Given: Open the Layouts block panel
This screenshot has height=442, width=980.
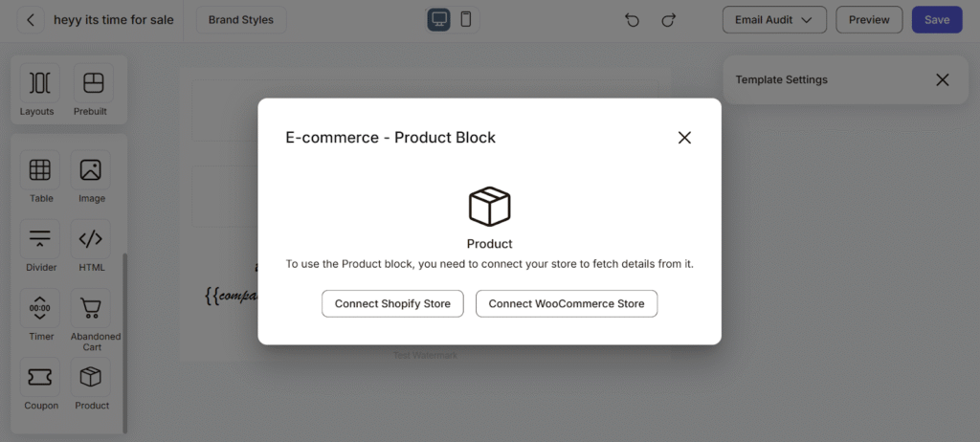Looking at the screenshot, I should [39, 82].
